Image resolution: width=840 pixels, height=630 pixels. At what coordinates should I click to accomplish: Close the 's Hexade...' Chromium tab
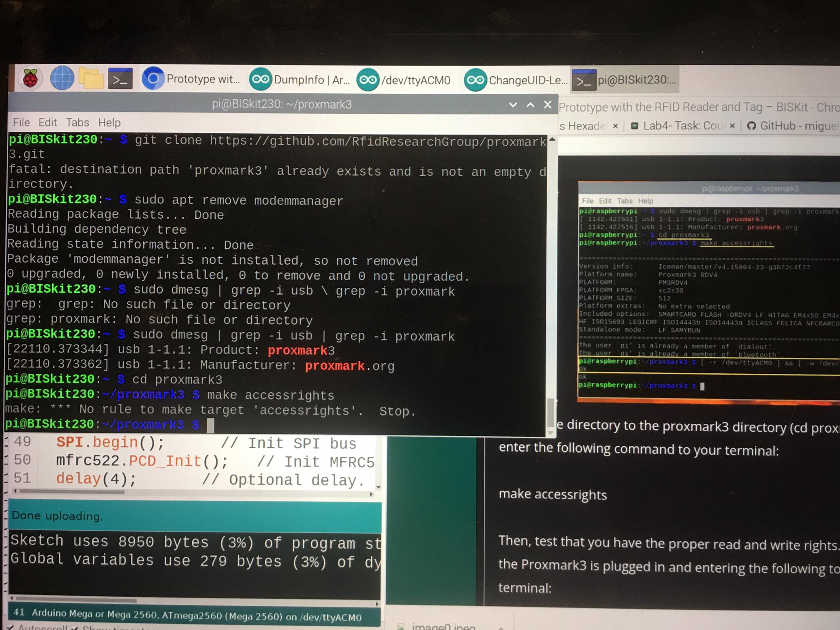(615, 126)
